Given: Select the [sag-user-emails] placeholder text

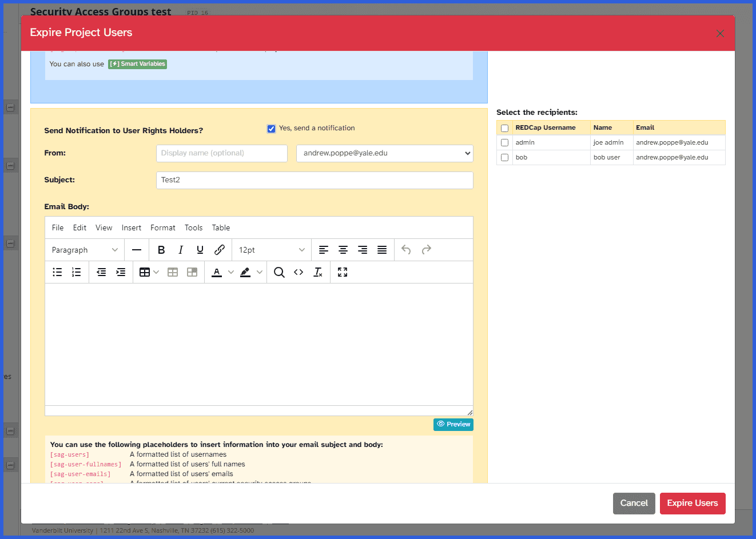Looking at the screenshot, I should 81,474.
